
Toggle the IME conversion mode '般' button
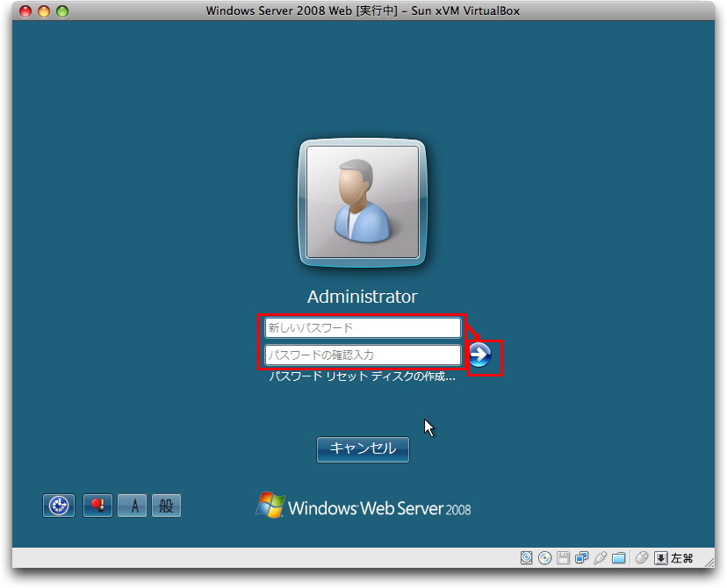click(166, 506)
